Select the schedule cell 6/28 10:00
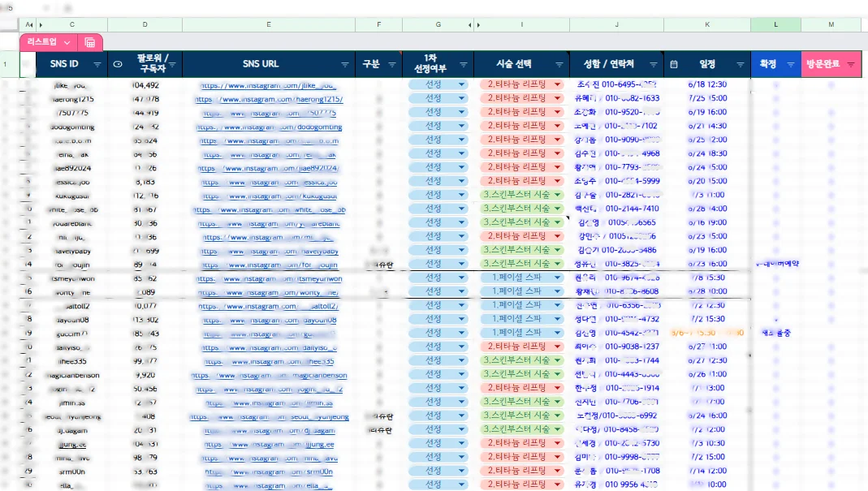The width and height of the screenshot is (868, 491). (707, 291)
